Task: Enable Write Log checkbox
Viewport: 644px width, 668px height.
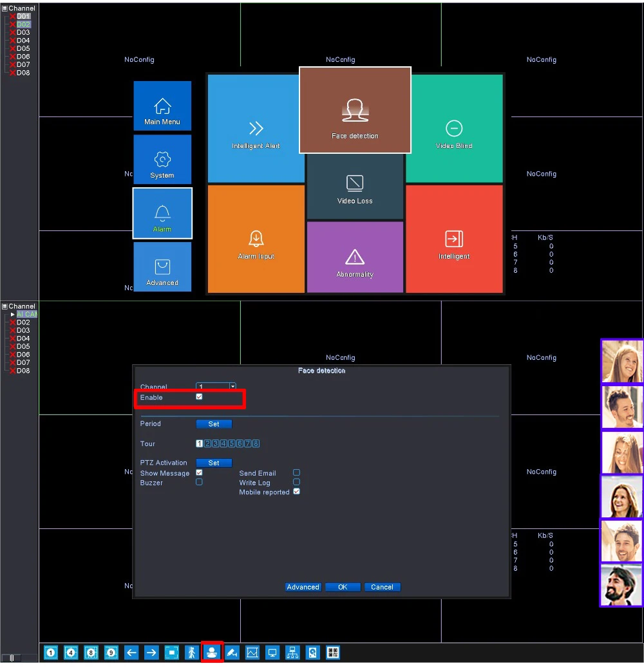Action: coord(297,482)
